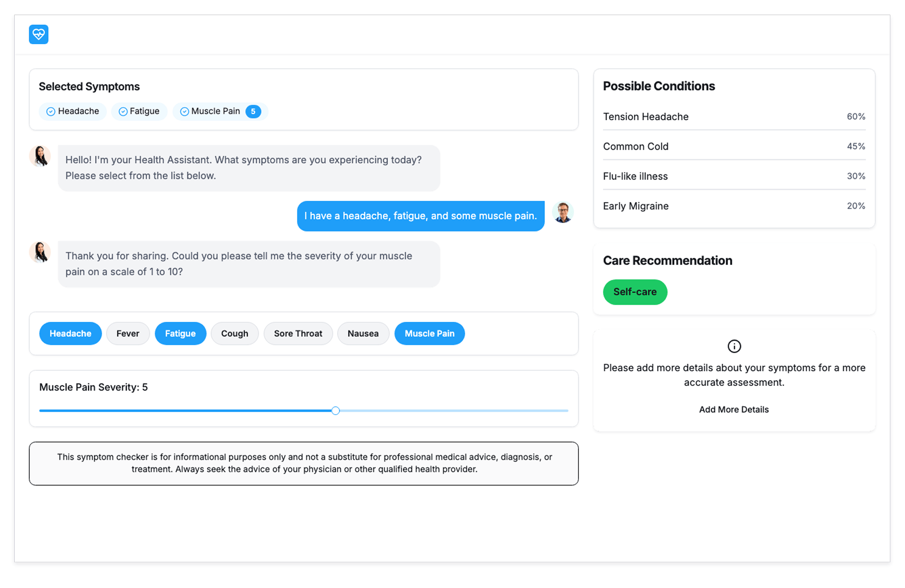Click the Fatigue chip checkmark icon

[123, 112]
